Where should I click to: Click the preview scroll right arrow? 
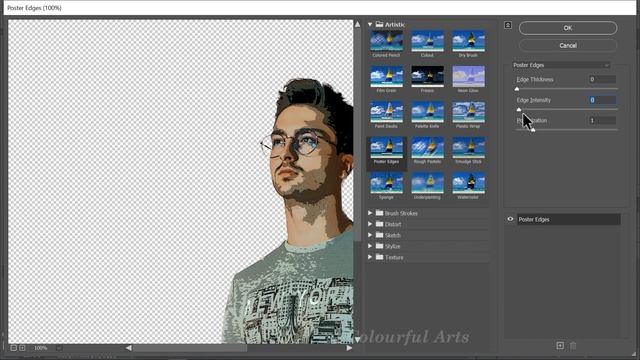pyautogui.click(x=349, y=348)
